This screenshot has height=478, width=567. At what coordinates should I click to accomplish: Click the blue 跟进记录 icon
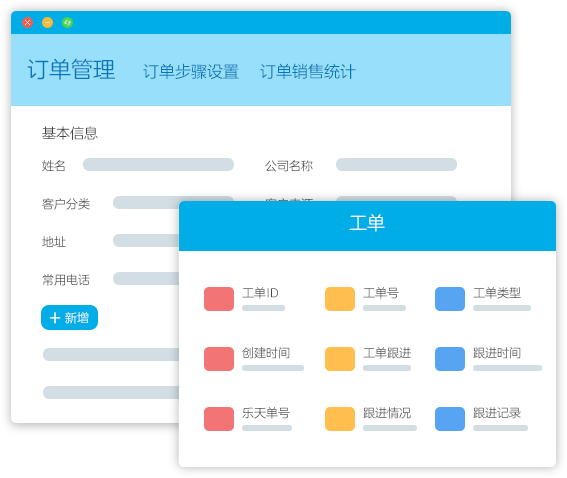click(x=450, y=419)
